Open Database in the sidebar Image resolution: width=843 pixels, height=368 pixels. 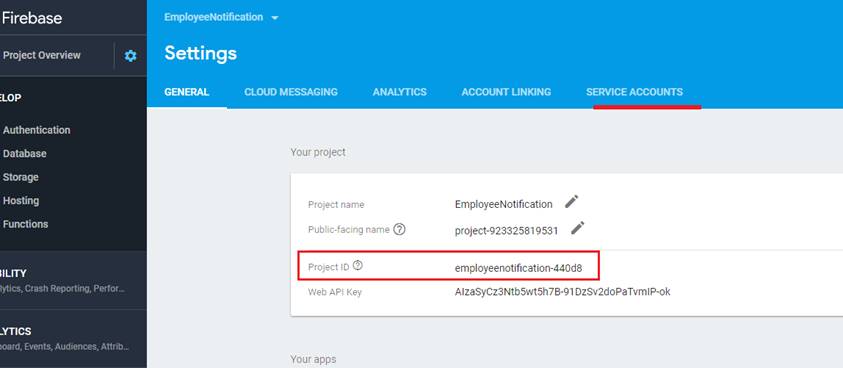(25, 154)
